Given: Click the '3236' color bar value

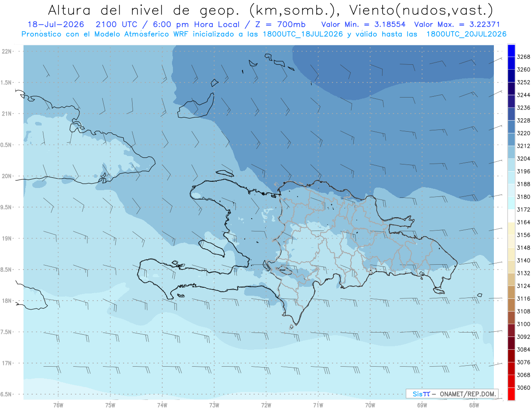Looking at the screenshot, I should 524,108.
